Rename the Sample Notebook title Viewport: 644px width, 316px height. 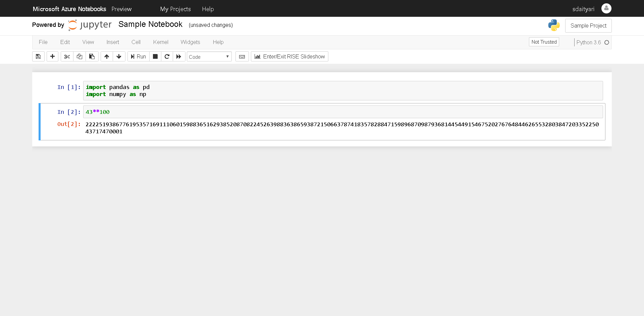(x=150, y=24)
